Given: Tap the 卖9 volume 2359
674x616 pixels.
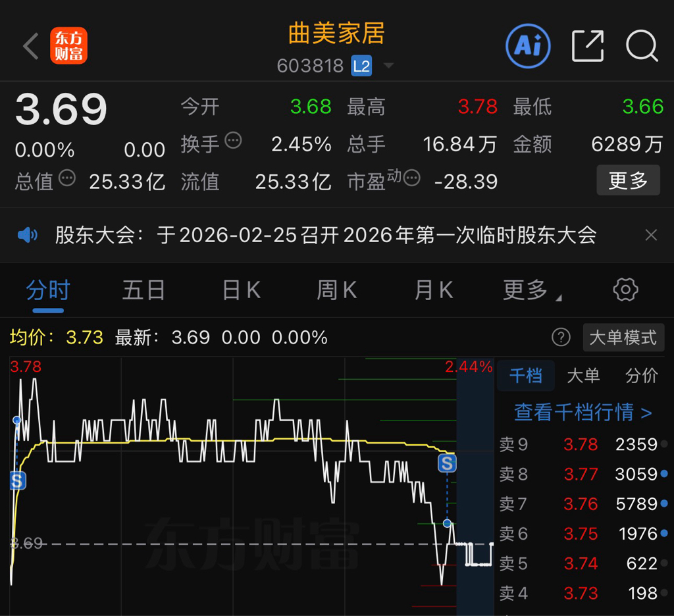Looking at the screenshot, I should 636,444.
